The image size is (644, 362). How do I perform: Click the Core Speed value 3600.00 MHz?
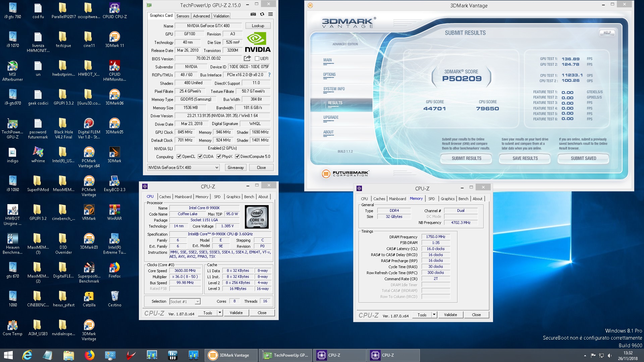pyautogui.click(x=185, y=270)
